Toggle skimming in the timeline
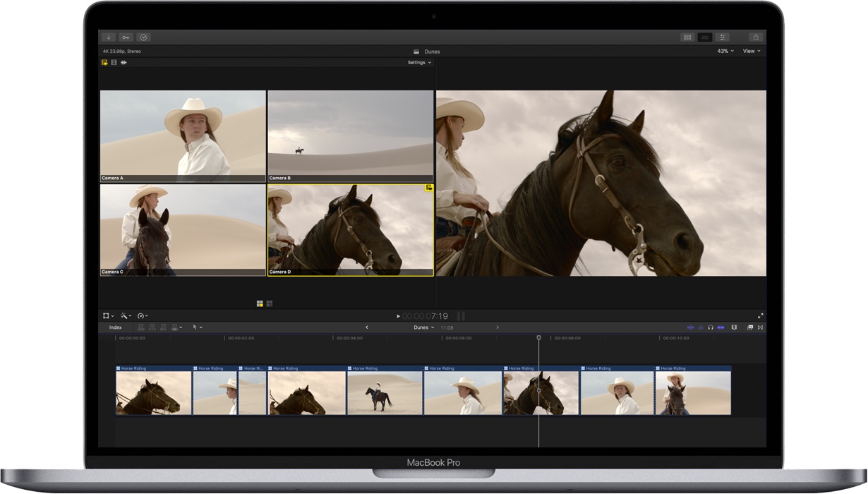This screenshot has height=494, width=868. pyautogui.click(x=692, y=327)
